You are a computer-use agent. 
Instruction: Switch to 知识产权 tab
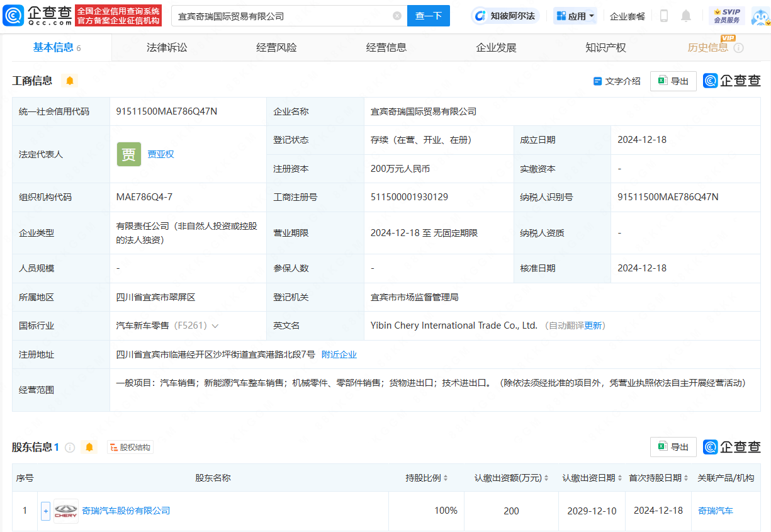[605, 47]
